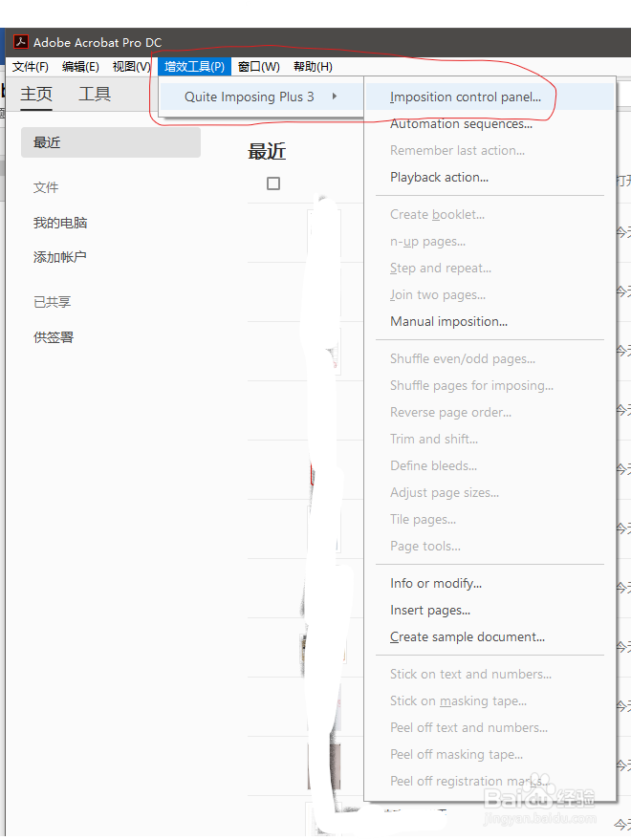Open the 帮助(H) menu

pyautogui.click(x=313, y=67)
